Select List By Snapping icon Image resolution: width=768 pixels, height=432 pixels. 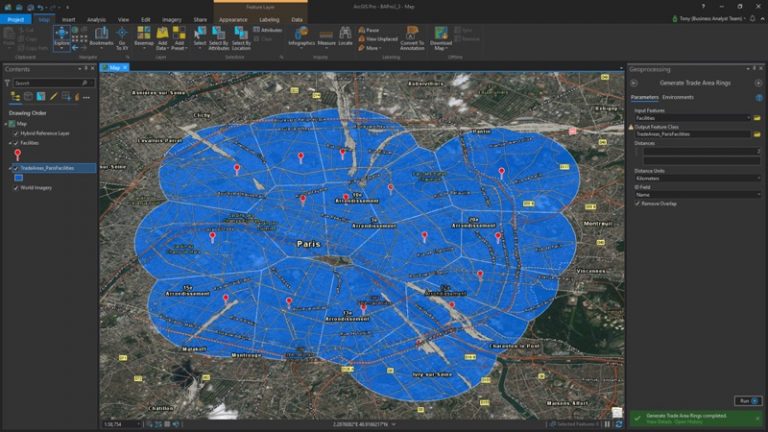tap(66, 96)
